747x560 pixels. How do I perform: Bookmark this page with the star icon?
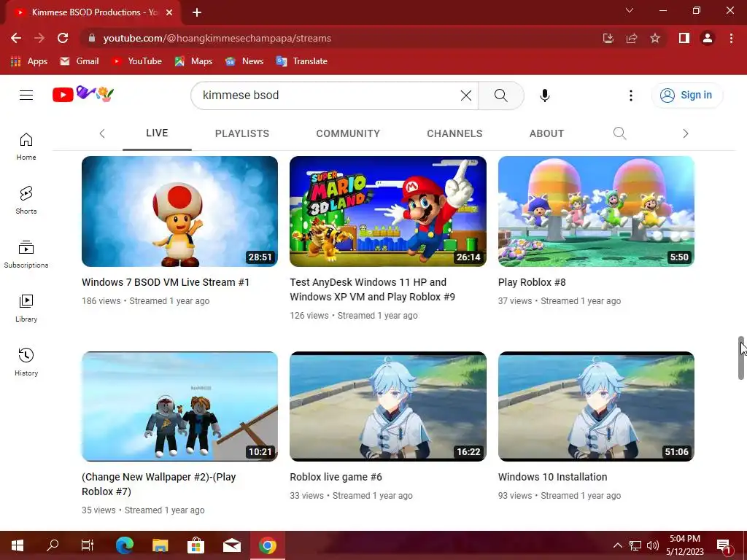(x=655, y=38)
